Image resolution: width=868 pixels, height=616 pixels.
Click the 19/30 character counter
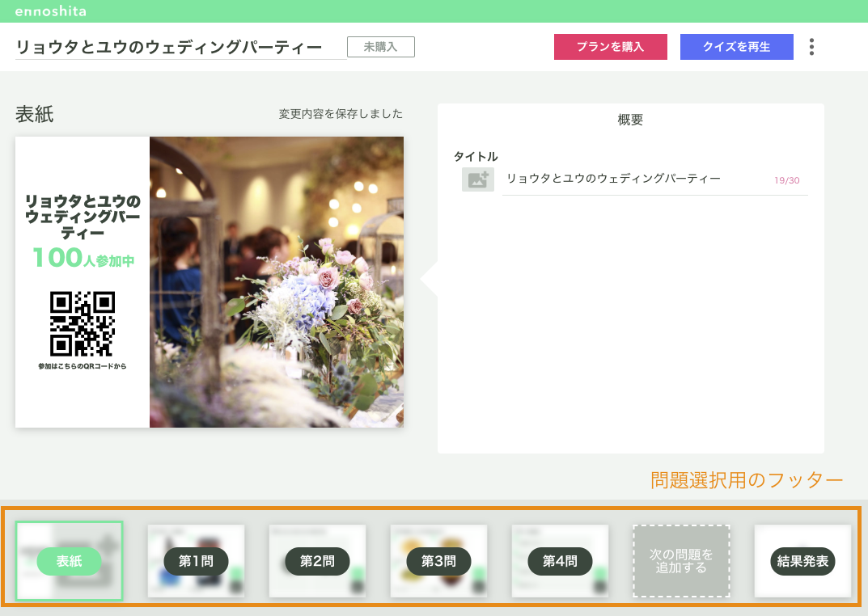(786, 180)
